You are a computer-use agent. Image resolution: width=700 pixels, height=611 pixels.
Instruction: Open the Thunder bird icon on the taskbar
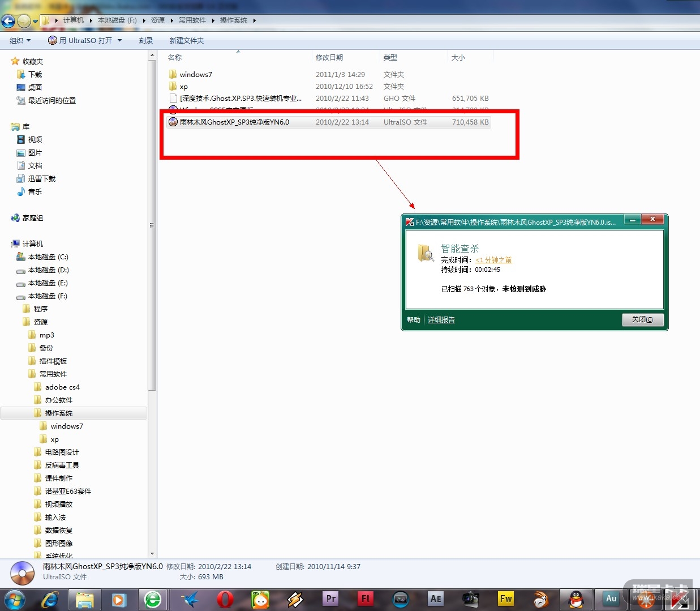pos(190,599)
